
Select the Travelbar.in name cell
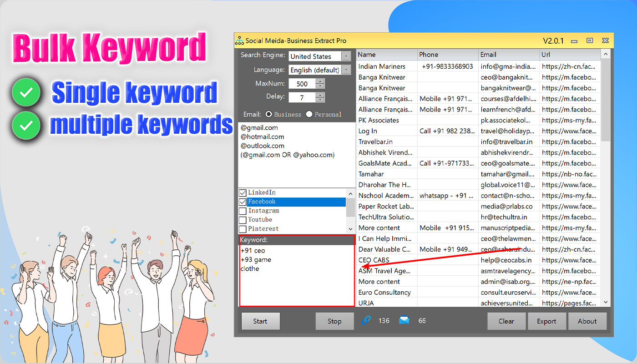[387, 142]
